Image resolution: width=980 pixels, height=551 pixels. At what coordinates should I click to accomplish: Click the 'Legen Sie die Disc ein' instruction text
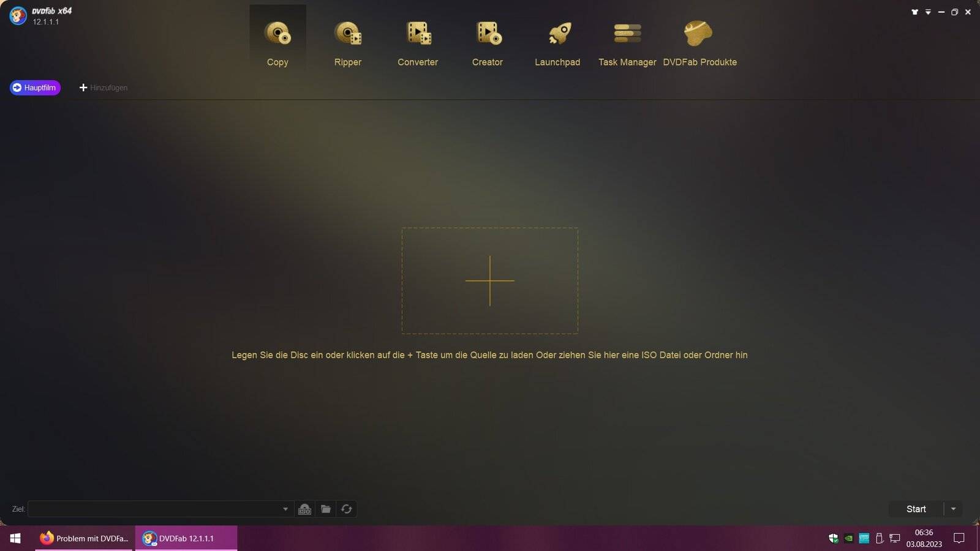[489, 355]
